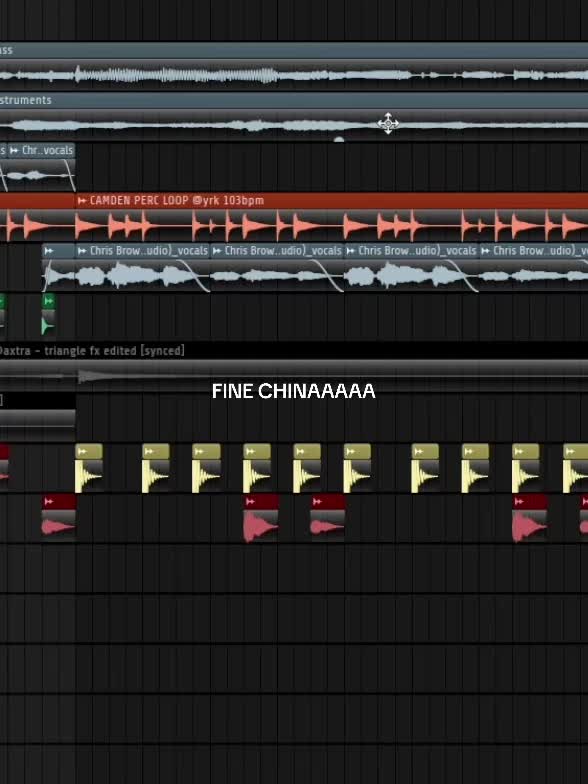Click the Chr..vocals clip menu arrow icon
This screenshot has width=588, height=784.
tap(14, 150)
